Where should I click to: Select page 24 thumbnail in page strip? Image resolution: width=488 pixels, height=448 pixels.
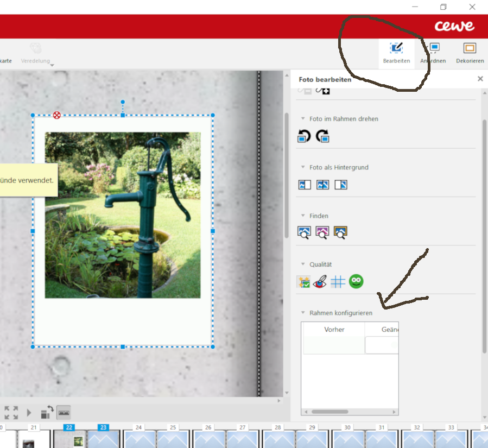pos(139,438)
